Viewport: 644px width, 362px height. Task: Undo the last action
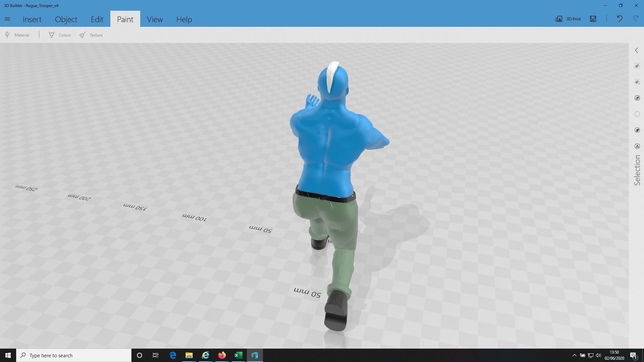pos(620,19)
